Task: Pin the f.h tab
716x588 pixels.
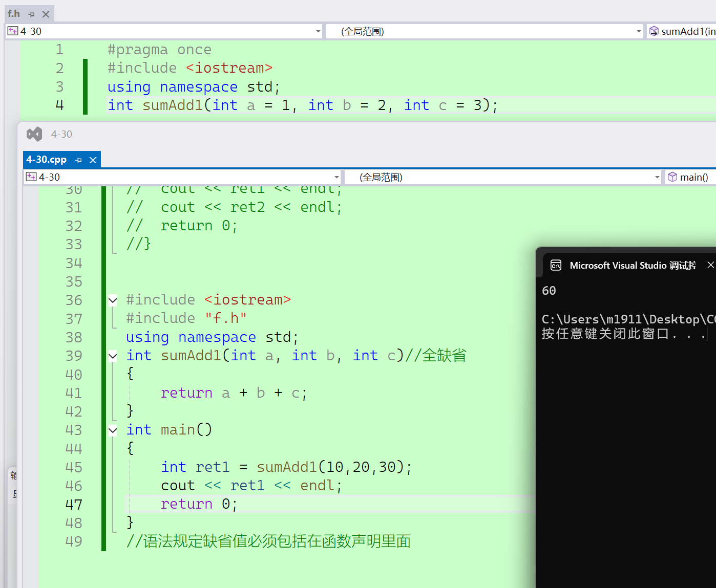Action: pos(32,14)
